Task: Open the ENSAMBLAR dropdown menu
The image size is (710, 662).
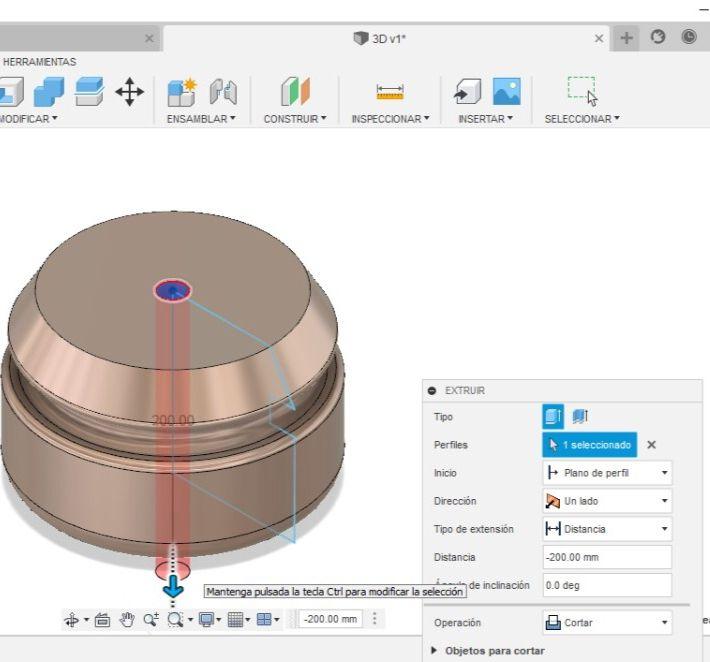Action: coord(201,119)
